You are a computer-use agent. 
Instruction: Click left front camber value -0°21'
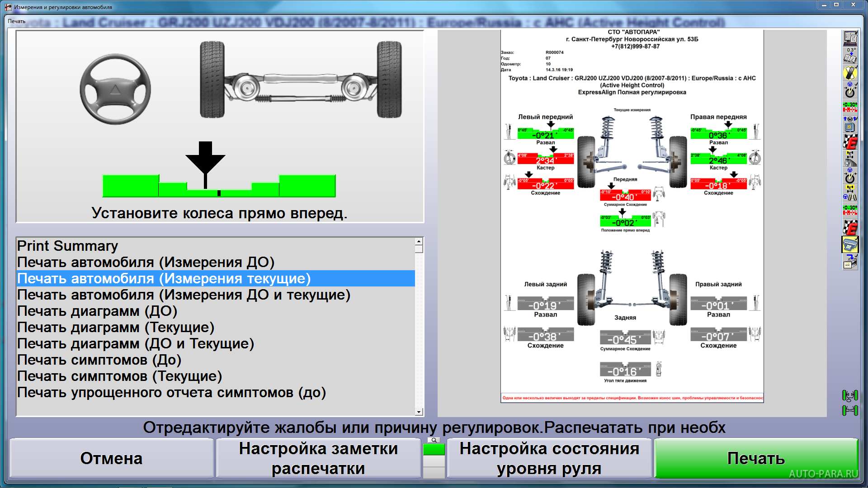tap(546, 135)
